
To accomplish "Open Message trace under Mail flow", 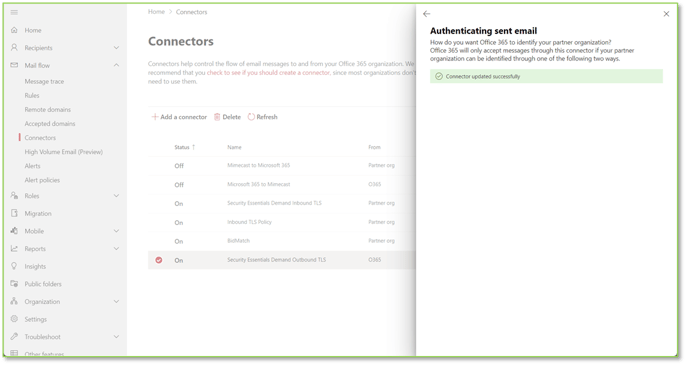I will click(x=44, y=81).
